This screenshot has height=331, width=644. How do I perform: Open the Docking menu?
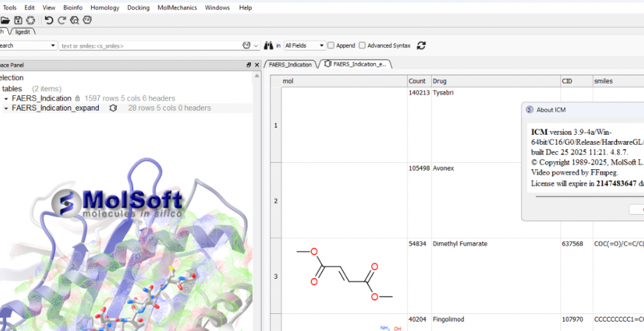click(x=138, y=8)
